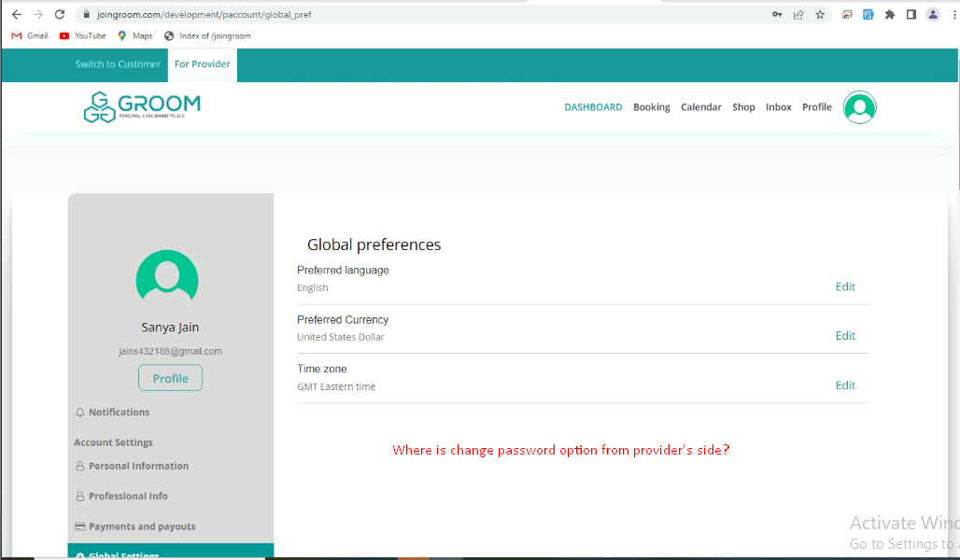
Task: Open Payments and payouts in sidebar
Action: pyautogui.click(x=142, y=526)
